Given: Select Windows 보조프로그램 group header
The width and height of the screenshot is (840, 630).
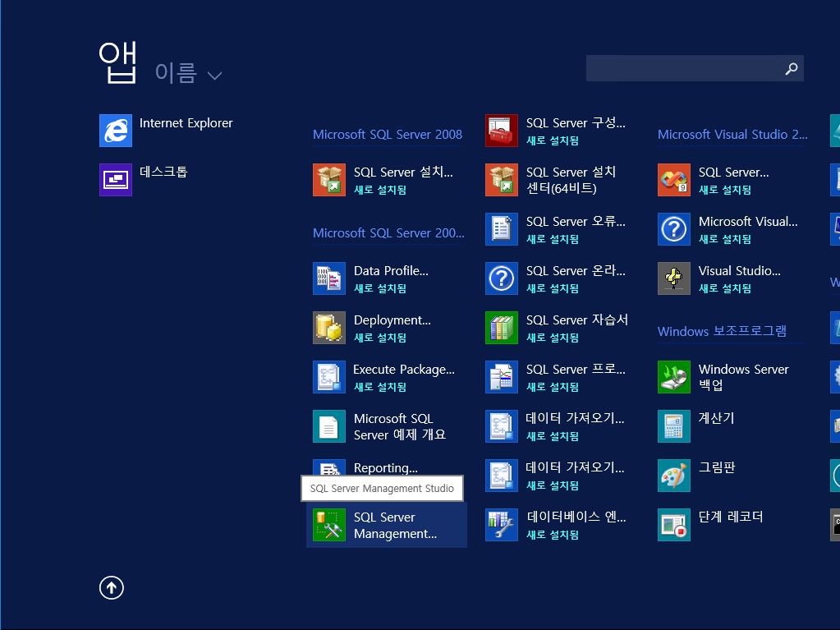Looking at the screenshot, I should tap(722, 331).
